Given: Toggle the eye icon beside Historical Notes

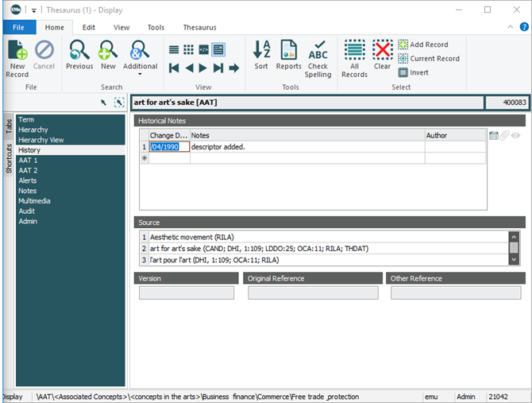Looking at the screenshot, I should click(x=515, y=136).
